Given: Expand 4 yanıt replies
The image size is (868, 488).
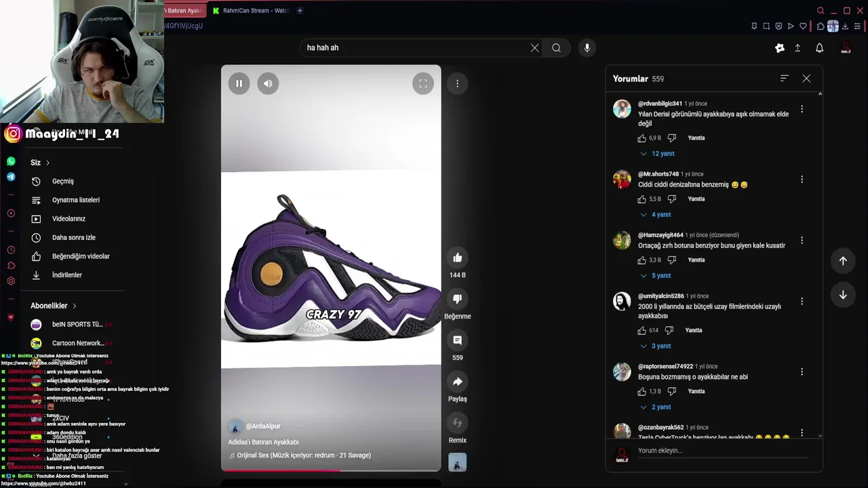Looking at the screenshot, I should (656, 215).
